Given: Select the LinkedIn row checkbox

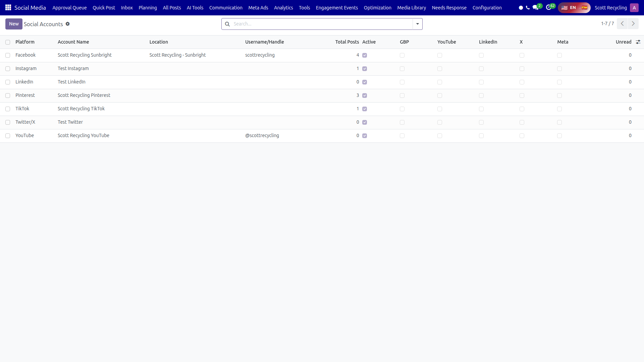Looking at the screenshot, I should [8, 82].
